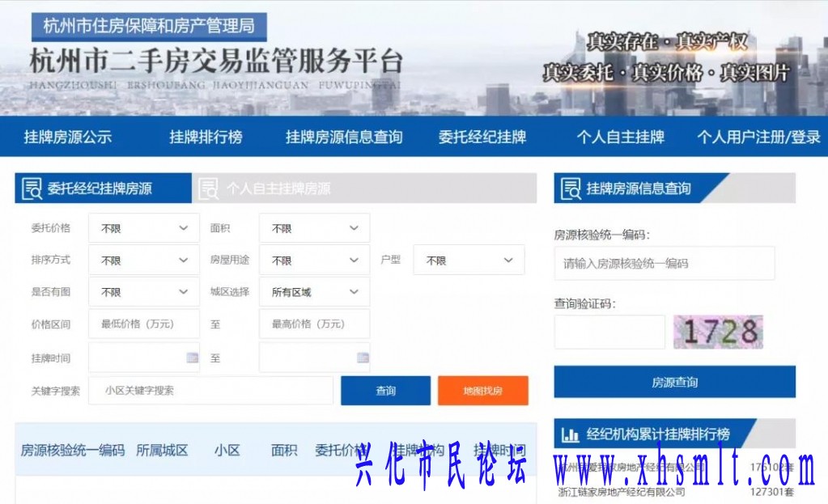Click the search-document icon on 委托经纪挂牌房源 tab
Image resolution: width=828 pixels, height=504 pixels.
[x=32, y=188]
